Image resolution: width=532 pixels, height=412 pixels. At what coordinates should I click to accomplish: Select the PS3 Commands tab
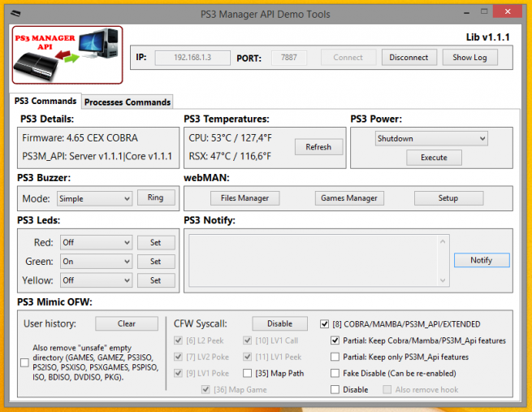45,102
